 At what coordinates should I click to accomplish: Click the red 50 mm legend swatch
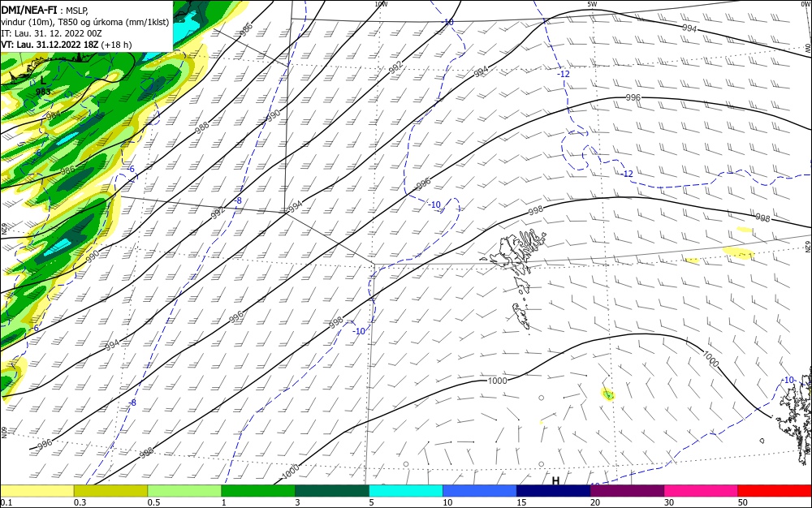[775, 492]
